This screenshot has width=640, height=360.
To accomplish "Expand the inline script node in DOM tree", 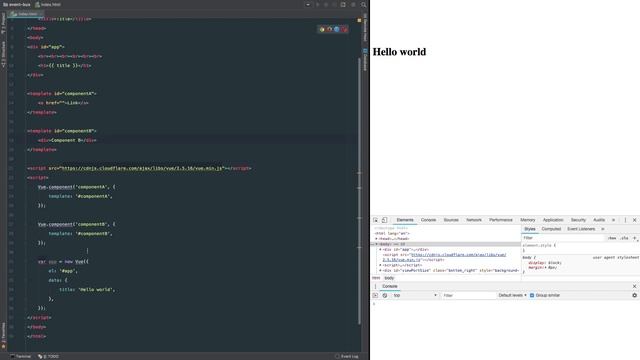I will 380,265.
